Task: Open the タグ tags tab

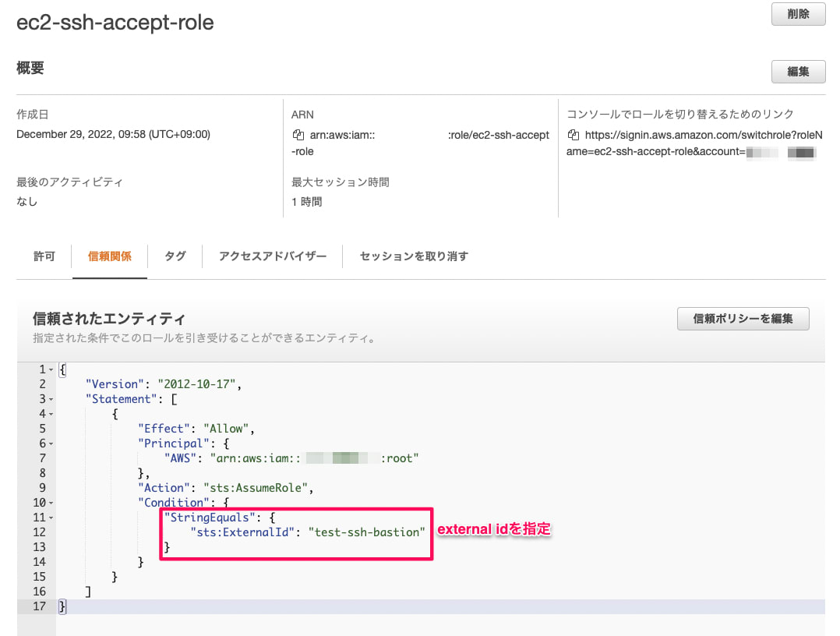Action: 175,256
